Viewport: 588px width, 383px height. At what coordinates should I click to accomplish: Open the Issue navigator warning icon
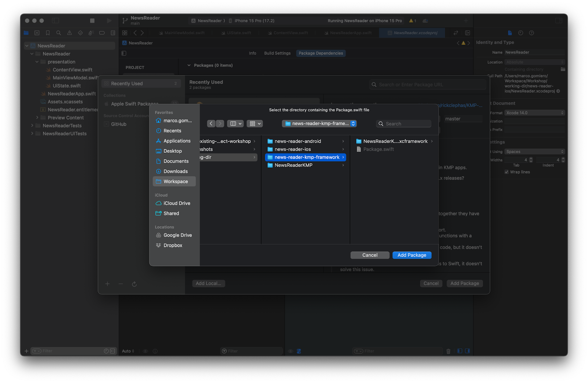[x=69, y=33]
